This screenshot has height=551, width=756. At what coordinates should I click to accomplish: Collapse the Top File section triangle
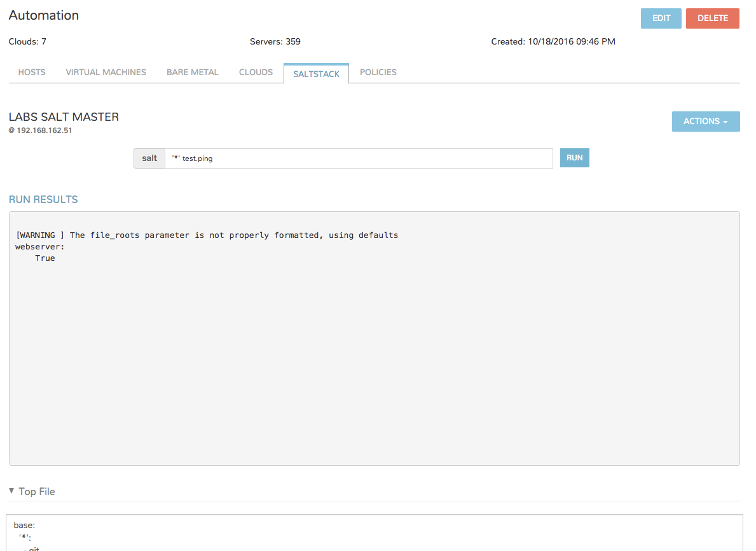12,491
